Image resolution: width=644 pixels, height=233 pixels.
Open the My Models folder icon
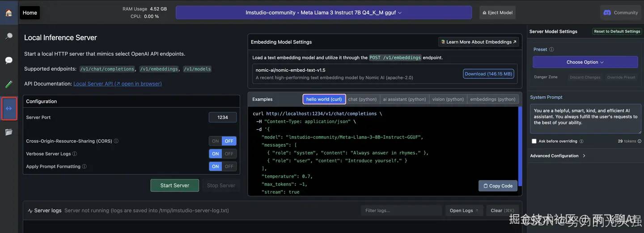point(8,132)
